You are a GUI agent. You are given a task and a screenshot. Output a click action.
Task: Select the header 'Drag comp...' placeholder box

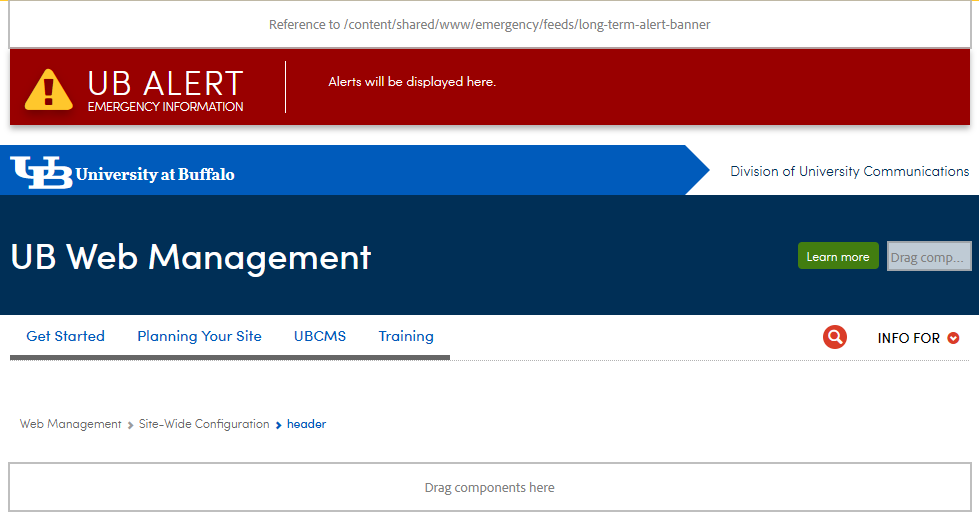pyautogui.click(x=929, y=257)
